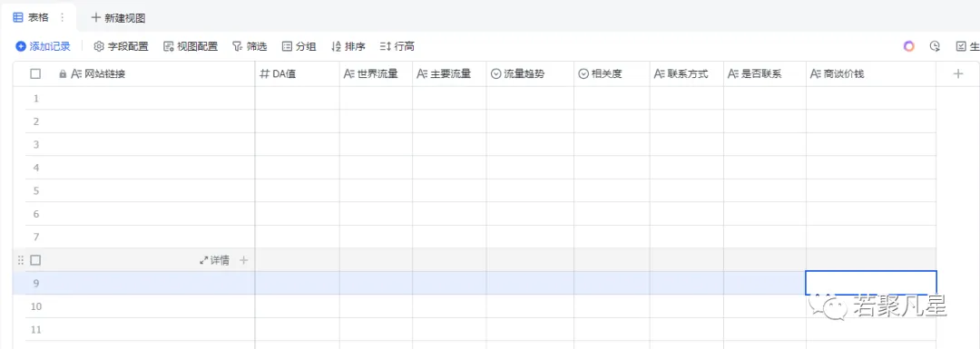Image resolution: width=980 pixels, height=349 pixels.
Task: Open the history clock icon
Action: (935, 46)
